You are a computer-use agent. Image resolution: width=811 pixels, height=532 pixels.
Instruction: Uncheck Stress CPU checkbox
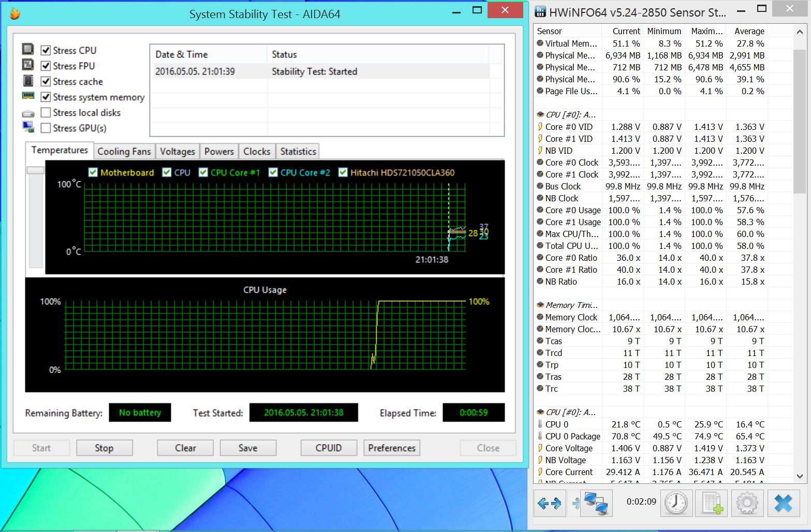tap(46, 50)
